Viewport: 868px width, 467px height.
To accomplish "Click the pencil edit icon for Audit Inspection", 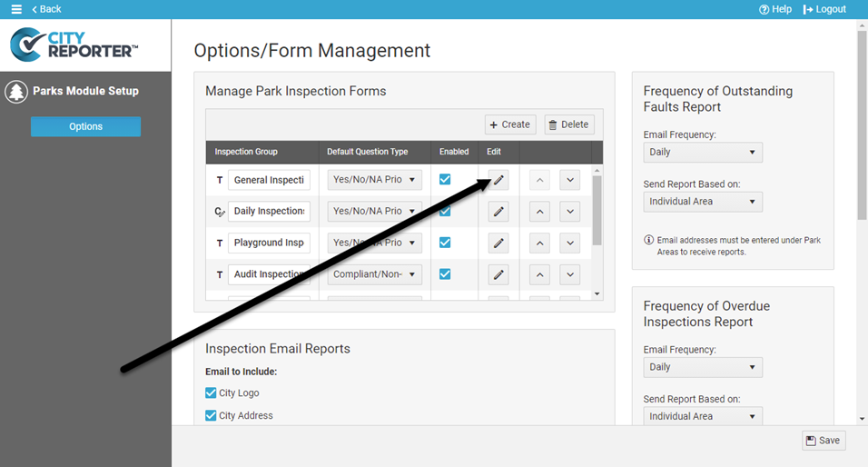I will click(498, 274).
